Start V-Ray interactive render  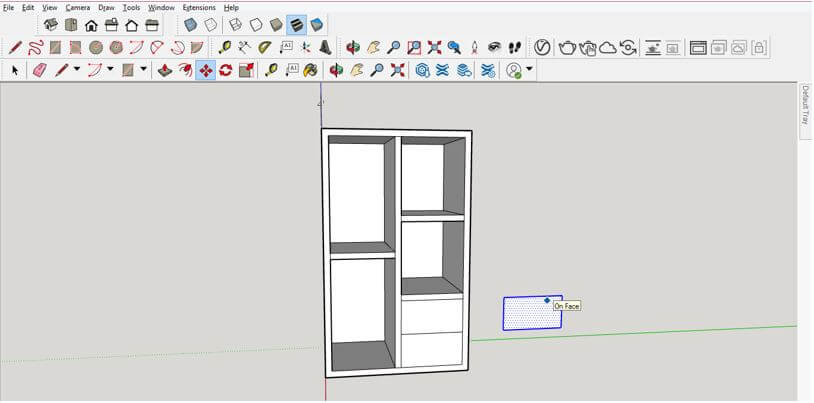tap(588, 48)
